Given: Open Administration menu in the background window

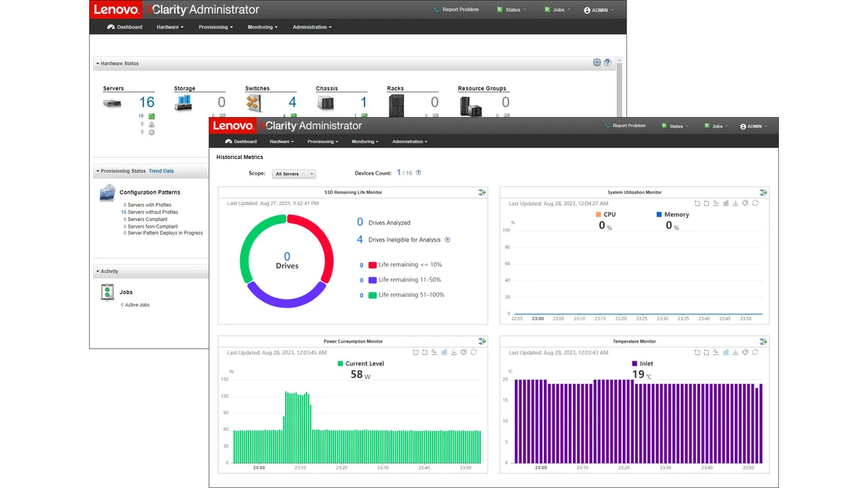Looking at the screenshot, I should coord(312,27).
